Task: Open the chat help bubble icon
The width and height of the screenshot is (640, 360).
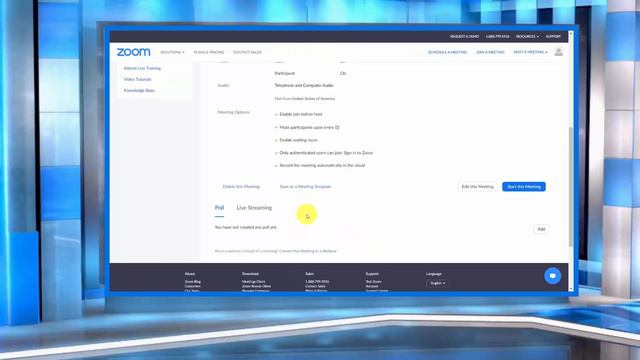Action: point(552,276)
